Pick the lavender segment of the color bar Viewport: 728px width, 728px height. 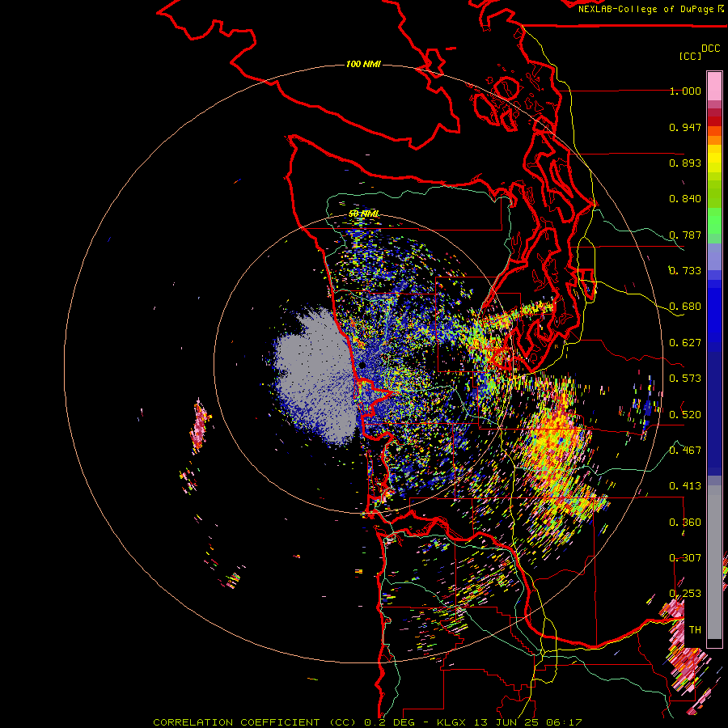[714, 256]
